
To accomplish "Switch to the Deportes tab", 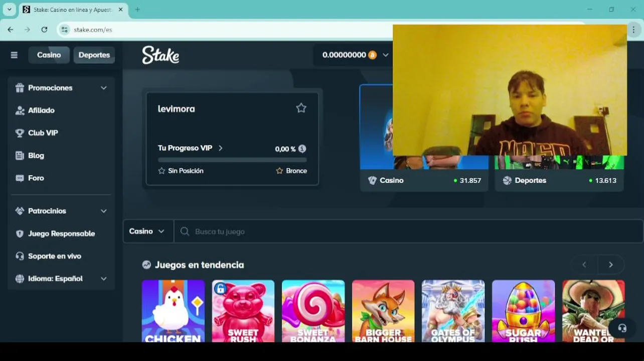I will pos(94,55).
